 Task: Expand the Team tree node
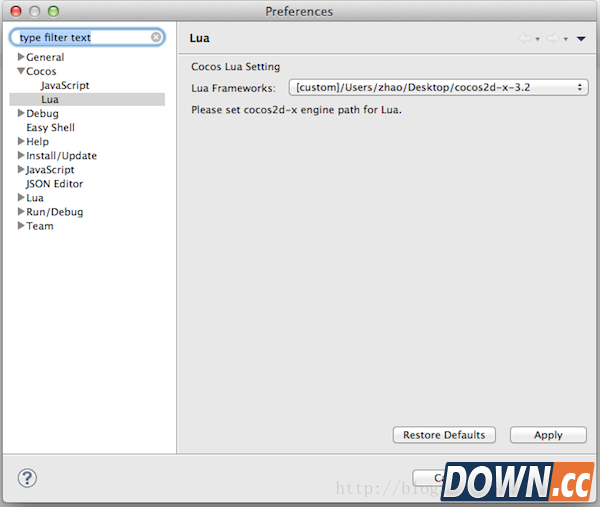(21, 226)
